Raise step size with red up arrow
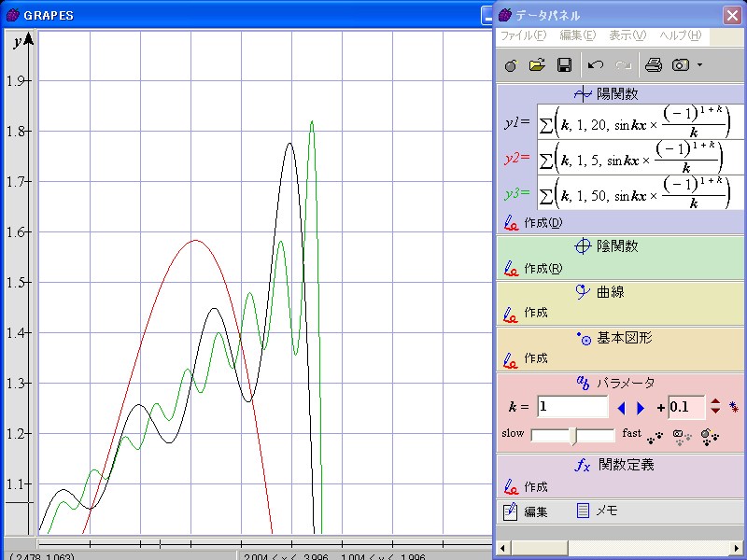747x560 pixels. tap(715, 402)
